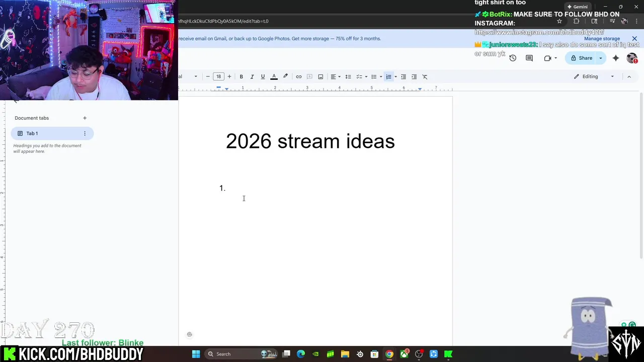
Task: Open version history clock icon
Action: click(x=513, y=58)
